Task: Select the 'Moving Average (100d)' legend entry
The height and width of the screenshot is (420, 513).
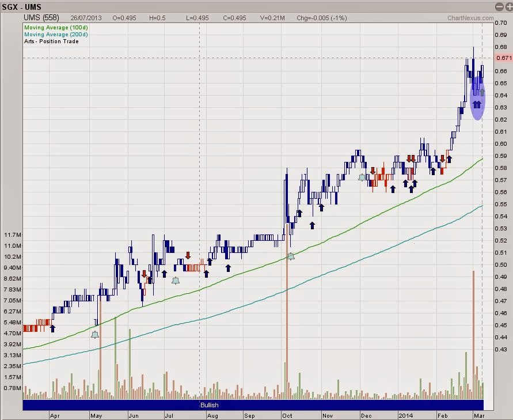Action: 56,28
